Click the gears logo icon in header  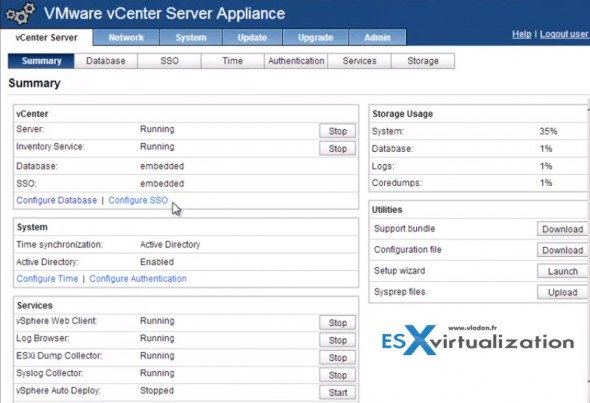tap(21, 14)
